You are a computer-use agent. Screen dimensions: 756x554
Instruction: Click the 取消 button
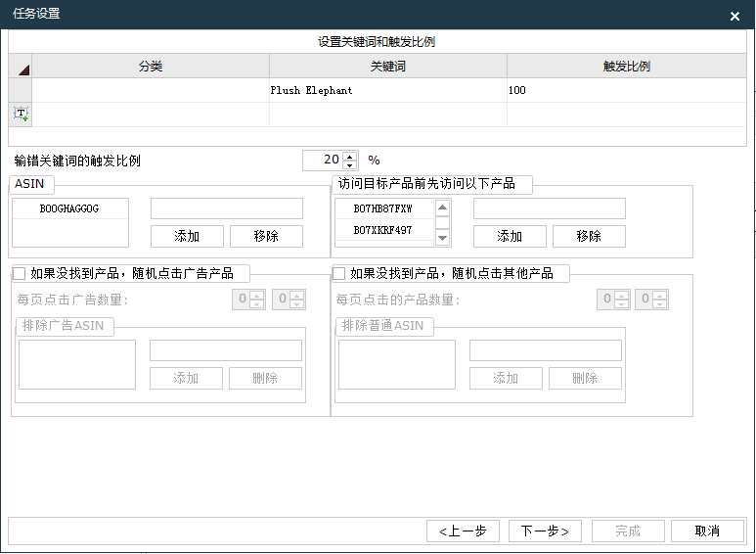point(707,531)
